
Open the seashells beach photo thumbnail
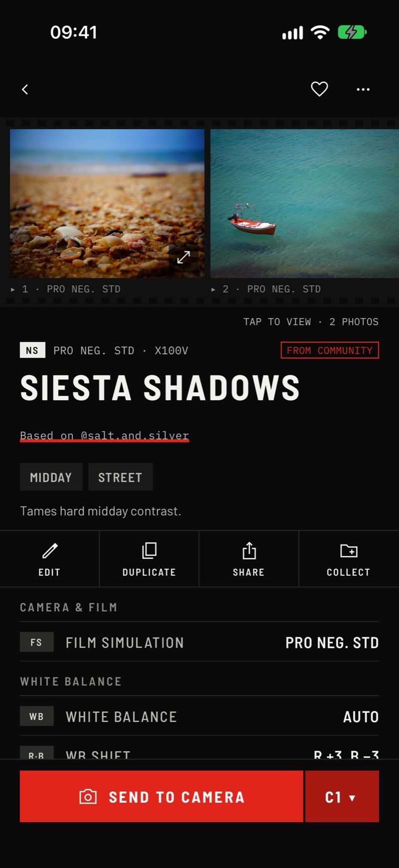(107, 204)
